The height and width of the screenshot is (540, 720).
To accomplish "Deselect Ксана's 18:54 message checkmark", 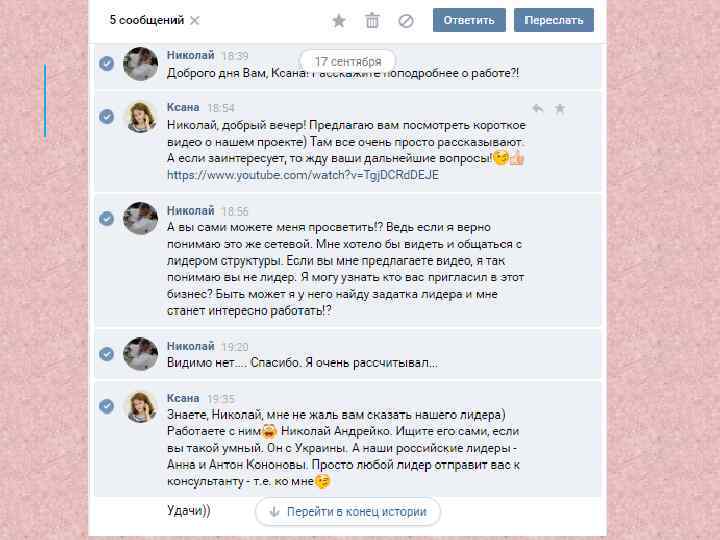I will [107, 116].
